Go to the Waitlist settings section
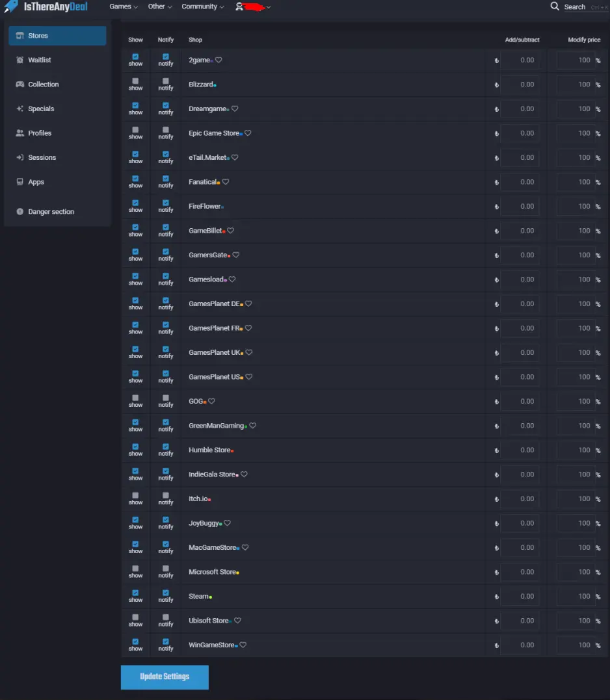The width and height of the screenshot is (610, 700). 57,60
